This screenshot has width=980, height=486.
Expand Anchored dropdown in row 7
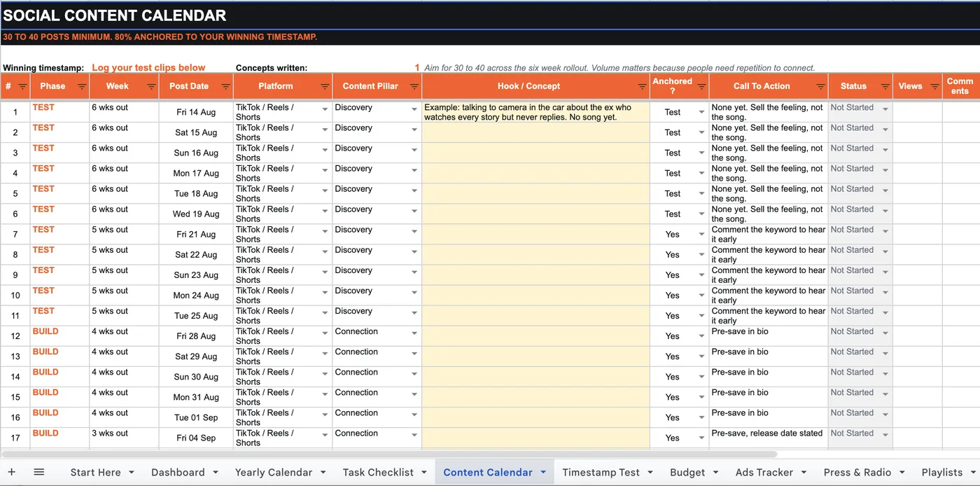(701, 235)
